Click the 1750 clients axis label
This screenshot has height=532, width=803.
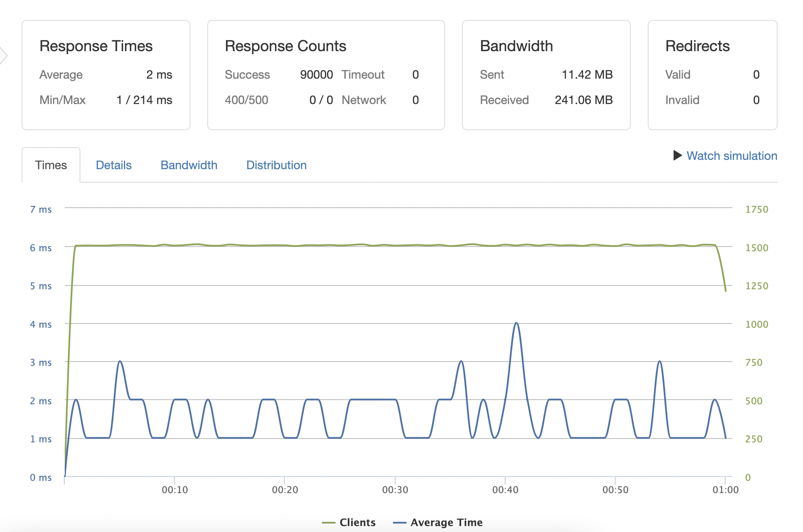pos(756,209)
